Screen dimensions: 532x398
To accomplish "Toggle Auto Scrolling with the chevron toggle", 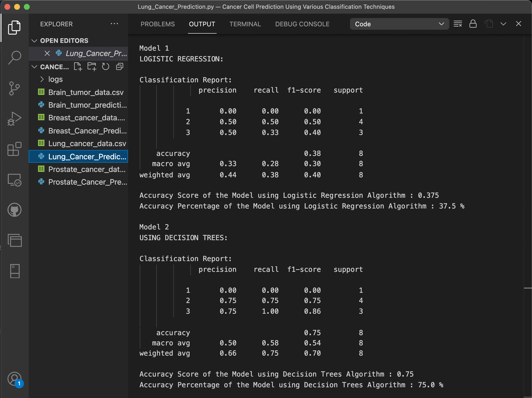I will [503, 24].
